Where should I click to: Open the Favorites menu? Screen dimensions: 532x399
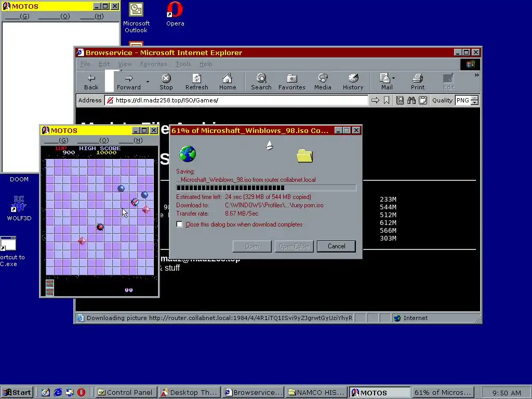point(153,64)
